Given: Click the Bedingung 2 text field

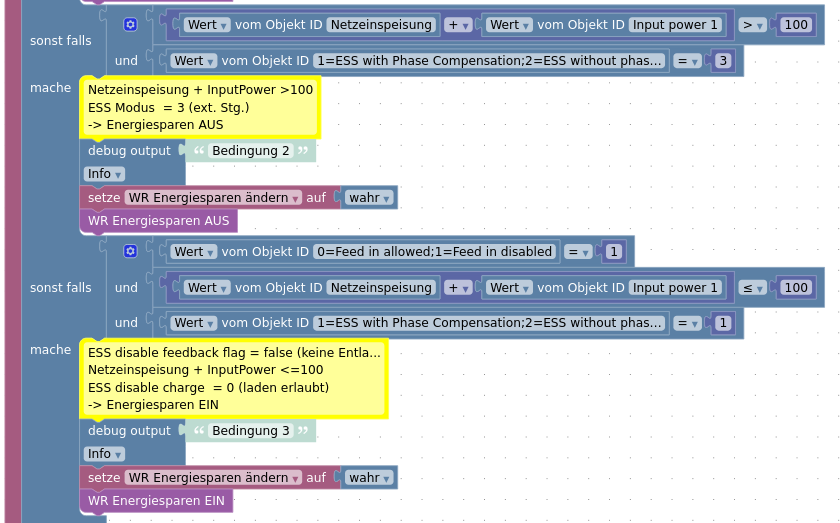Looking at the screenshot, I should pyautogui.click(x=250, y=151).
